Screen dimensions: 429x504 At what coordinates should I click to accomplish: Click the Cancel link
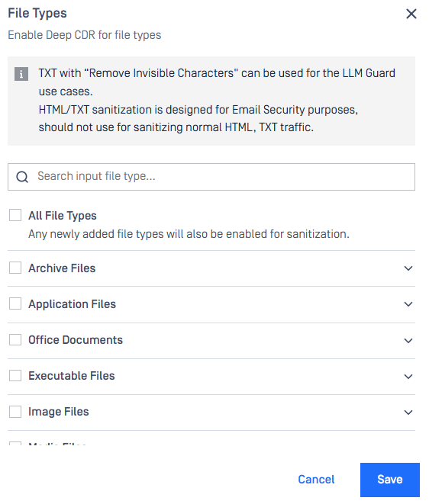tap(316, 480)
